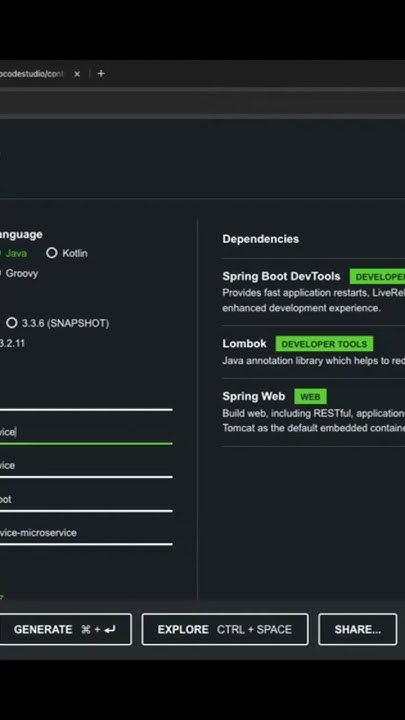Screen dimensions: 405x720
Task: Select the Lombok dependency title
Action: (244, 343)
